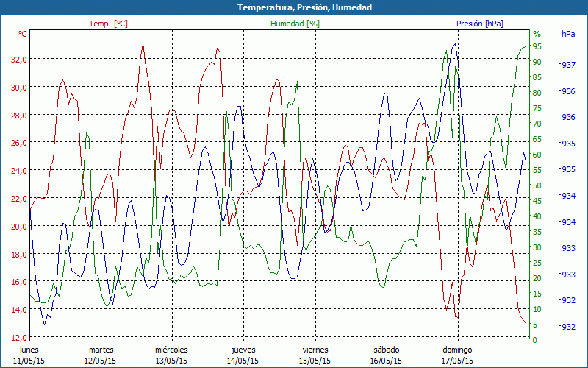Click the 'viernes' day label

point(315,350)
